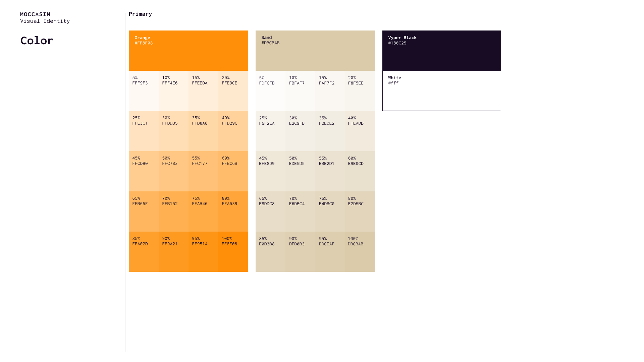Viewport: 644px width, 362px height.
Task: Pick the sand 60% tint E9E0CD
Action: (x=360, y=171)
